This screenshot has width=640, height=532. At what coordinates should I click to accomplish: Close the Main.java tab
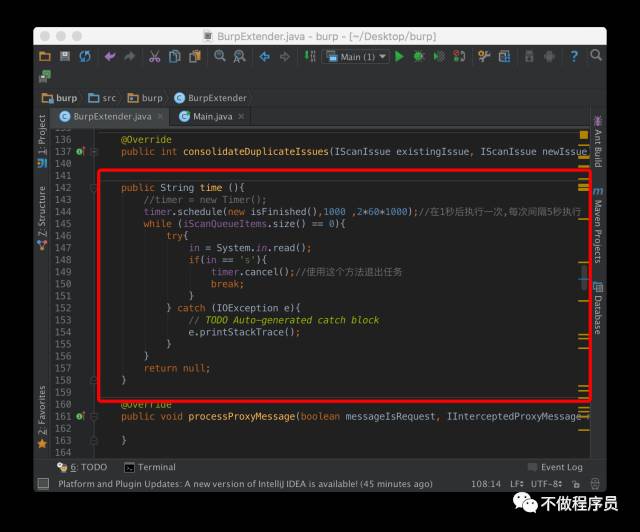click(241, 116)
